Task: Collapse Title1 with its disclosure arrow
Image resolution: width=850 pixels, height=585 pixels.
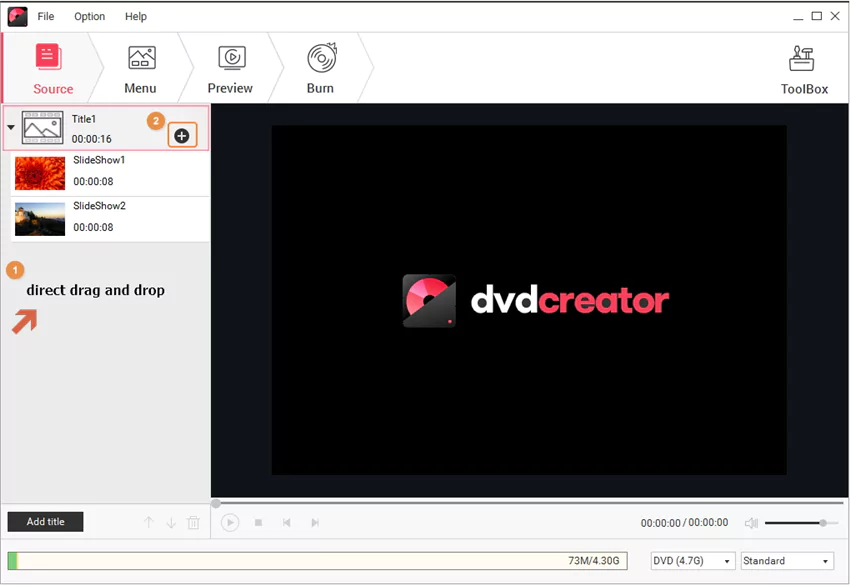Action: (12, 127)
